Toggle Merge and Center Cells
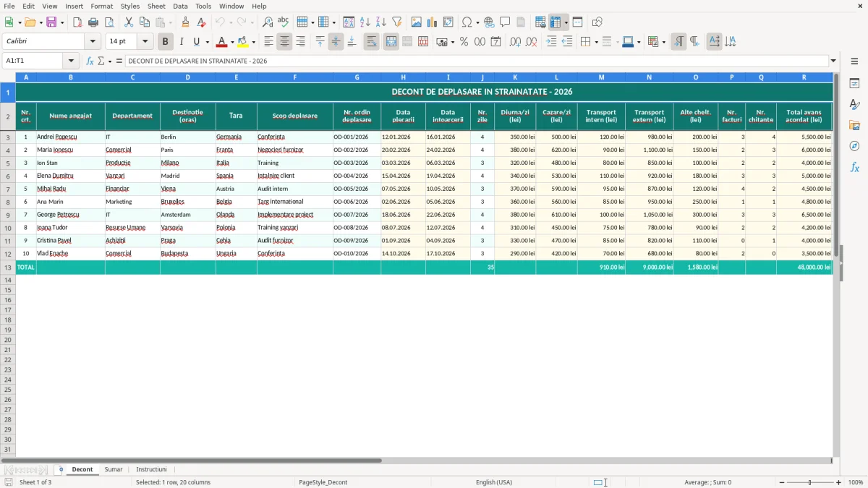The height and width of the screenshot is (488, 868). [x=391, y=42]
